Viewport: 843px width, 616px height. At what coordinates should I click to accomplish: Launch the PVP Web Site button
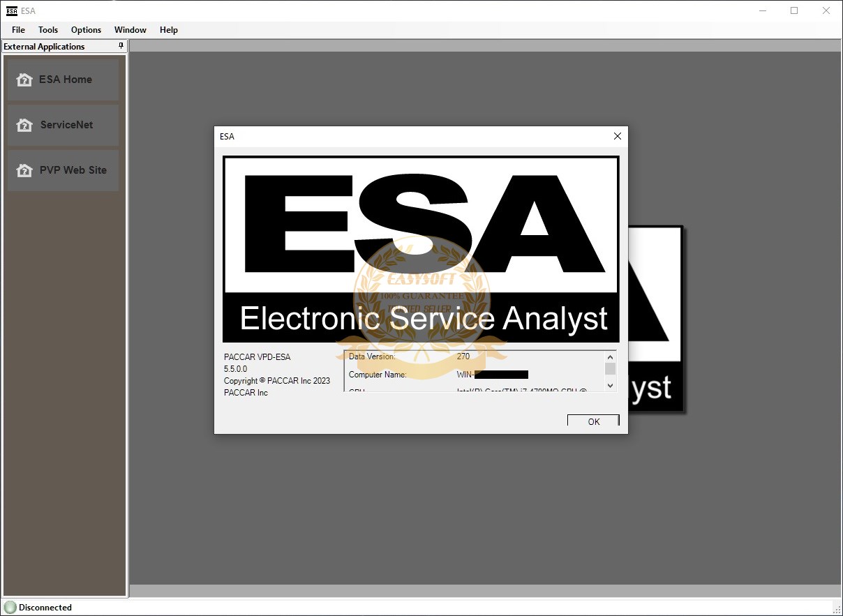tap(63, 170)
